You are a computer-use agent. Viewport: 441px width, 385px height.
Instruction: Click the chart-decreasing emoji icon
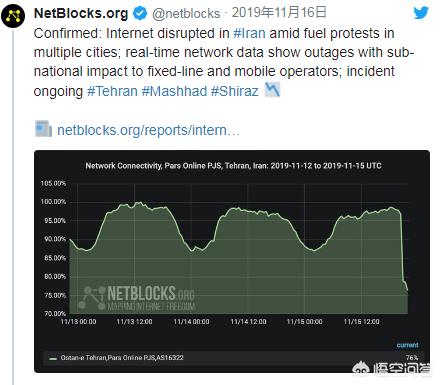[272, 90]
